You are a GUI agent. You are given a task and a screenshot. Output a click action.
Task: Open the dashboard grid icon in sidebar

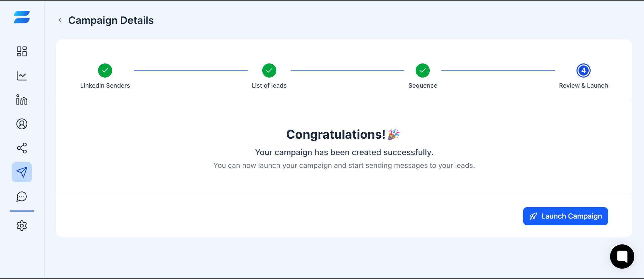22,51
